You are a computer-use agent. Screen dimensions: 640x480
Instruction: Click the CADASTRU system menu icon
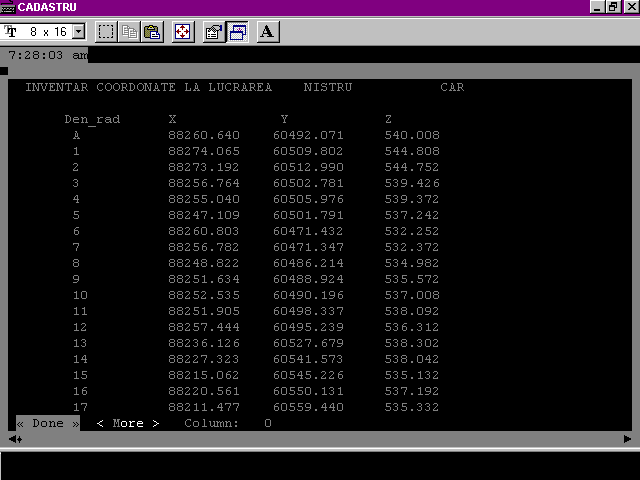[8, 7]
